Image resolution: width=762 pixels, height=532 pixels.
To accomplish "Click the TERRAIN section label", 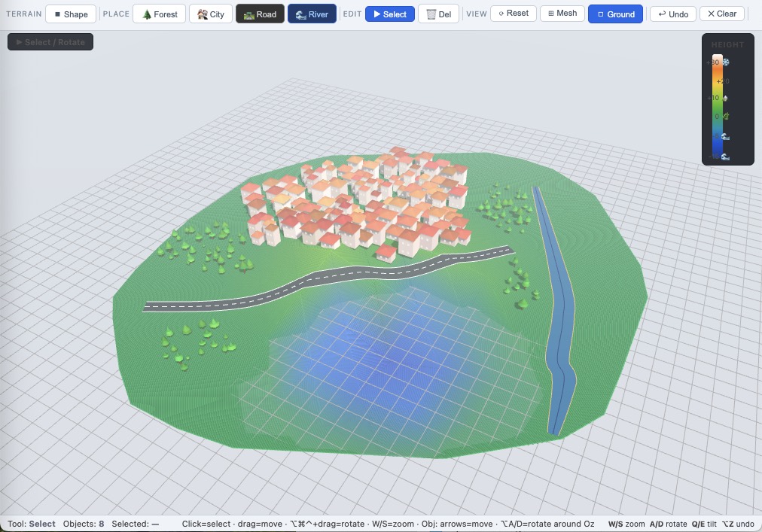I will click(24, 14).
